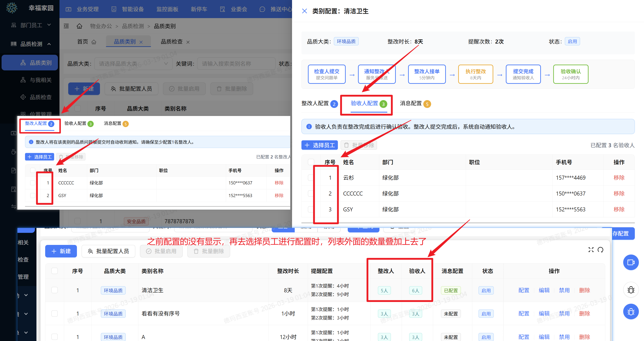Tick the select-all checkbox in the category list
The width and height of the screenshot is (644, 341).
point(55,271)
